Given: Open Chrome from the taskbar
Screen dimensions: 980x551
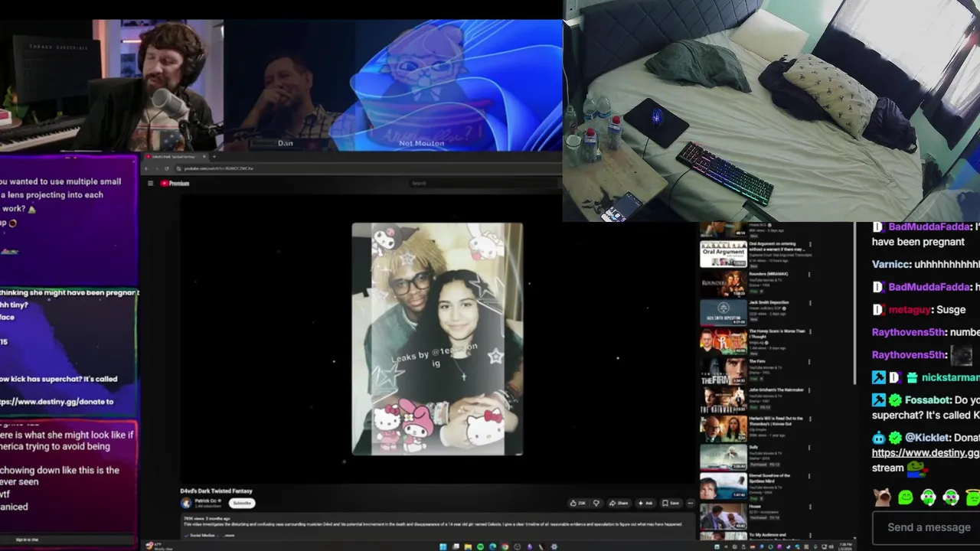Looking at the screenshot, I should (505, 546).
